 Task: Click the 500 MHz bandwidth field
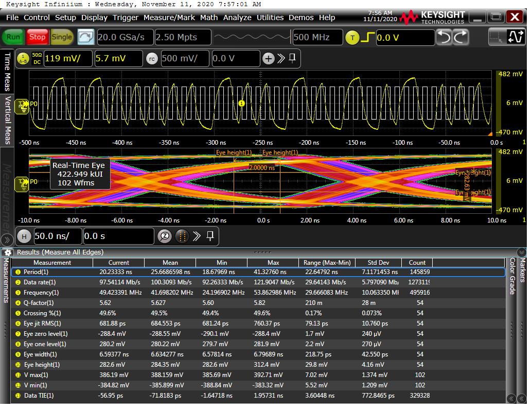click(x=317, y=37)
